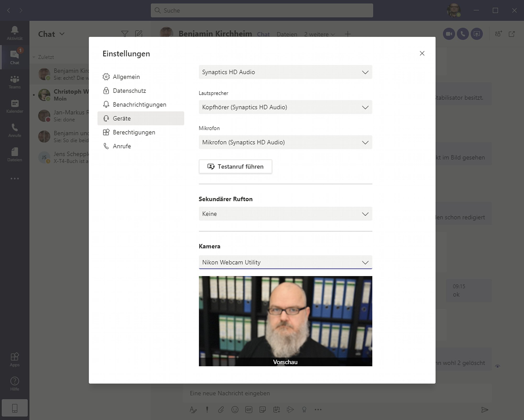Open the Sekundärer Rufton dropdown
This screenshot has width=524, height=420.
point(285,214)
